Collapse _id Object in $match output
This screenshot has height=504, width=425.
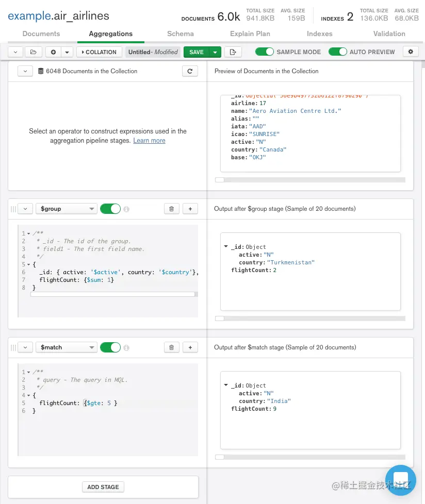[226, 385]
